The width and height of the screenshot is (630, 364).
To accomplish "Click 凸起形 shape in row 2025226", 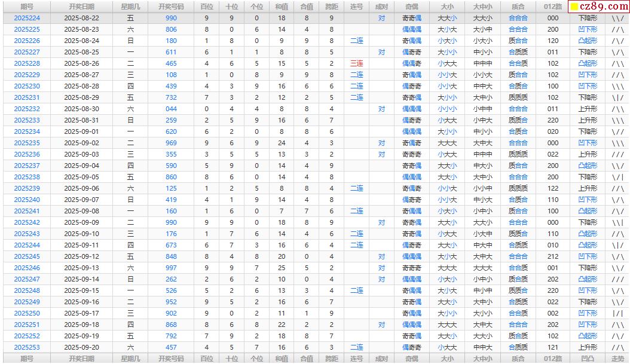I will point(588,41).
